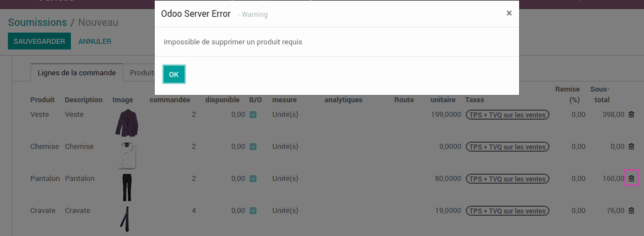Uncheck B/O checkbox on Pantalon row
This screenshot has height=236, width=644.
coord(253,179)
